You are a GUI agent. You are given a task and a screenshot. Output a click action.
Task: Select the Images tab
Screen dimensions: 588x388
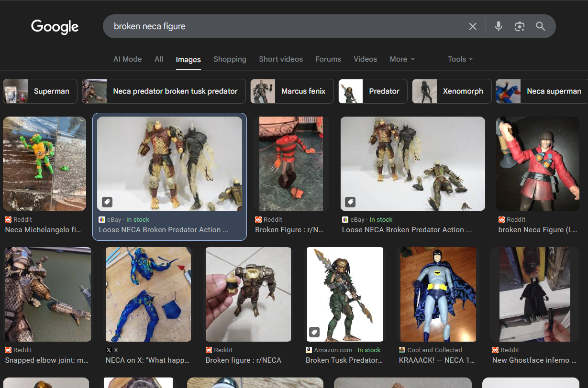click(x=188, y=60)
